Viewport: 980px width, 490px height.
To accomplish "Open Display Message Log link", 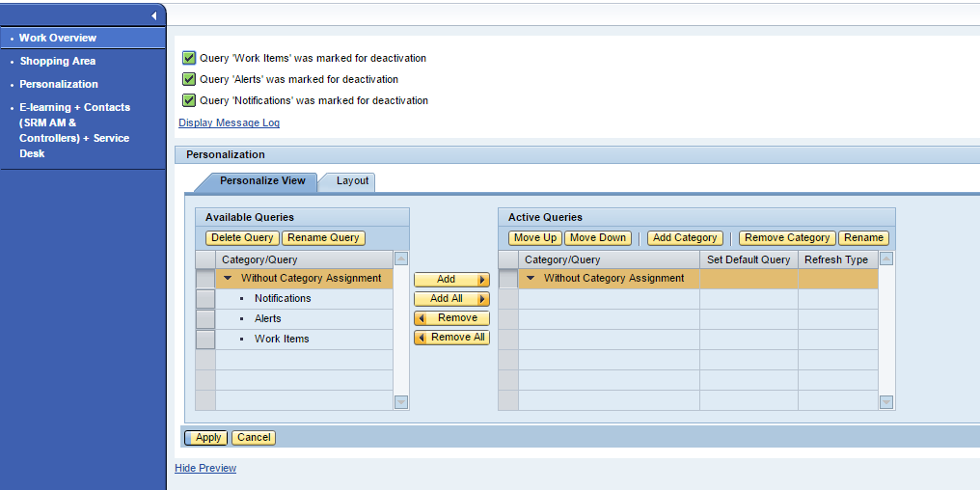I will (x=229, y=123).
